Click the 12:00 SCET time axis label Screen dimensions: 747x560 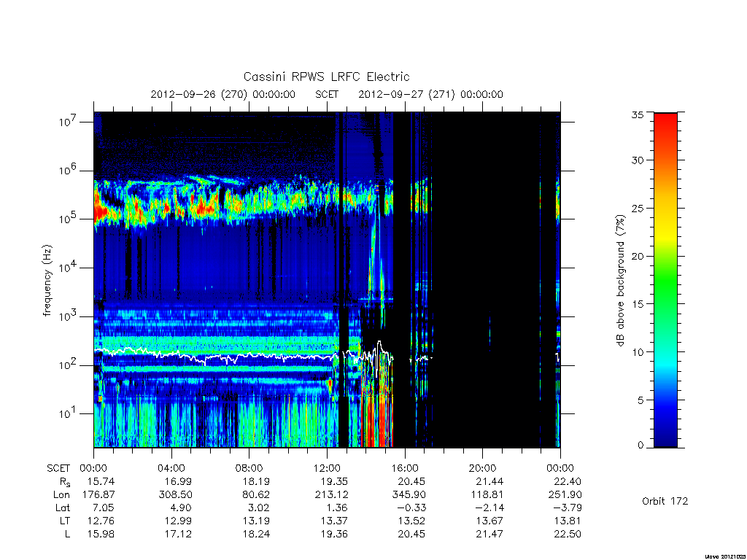pos(327,468)
